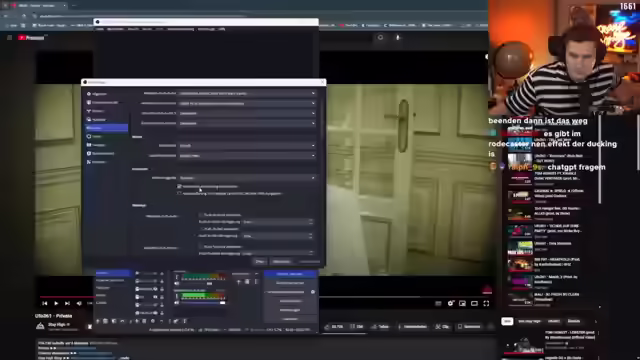Toggle visibility eye of third OBS source
The height and width of the screenshot is (360, 640).
[x=155, y=289]
